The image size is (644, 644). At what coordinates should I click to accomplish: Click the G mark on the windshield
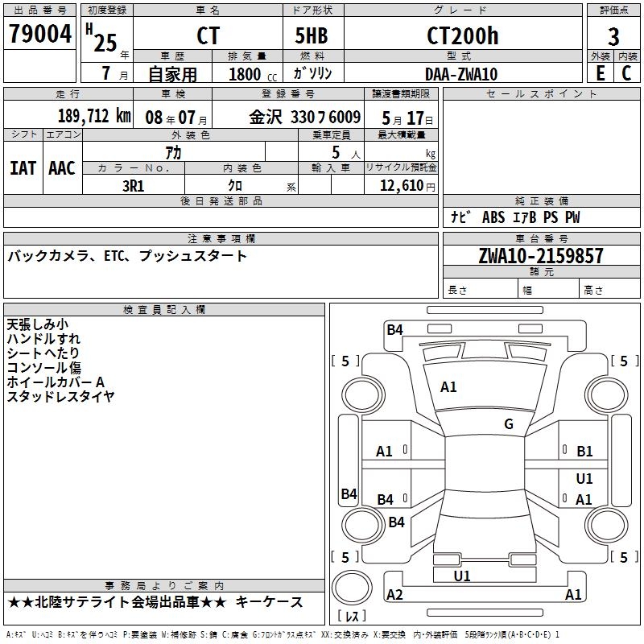[509, 424]
